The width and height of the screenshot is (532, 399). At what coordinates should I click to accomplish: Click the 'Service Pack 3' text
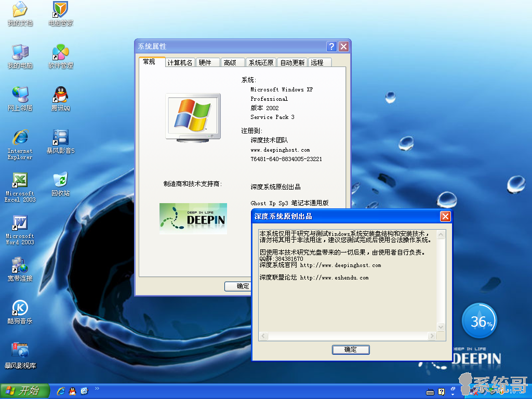[x=272, y=117]
